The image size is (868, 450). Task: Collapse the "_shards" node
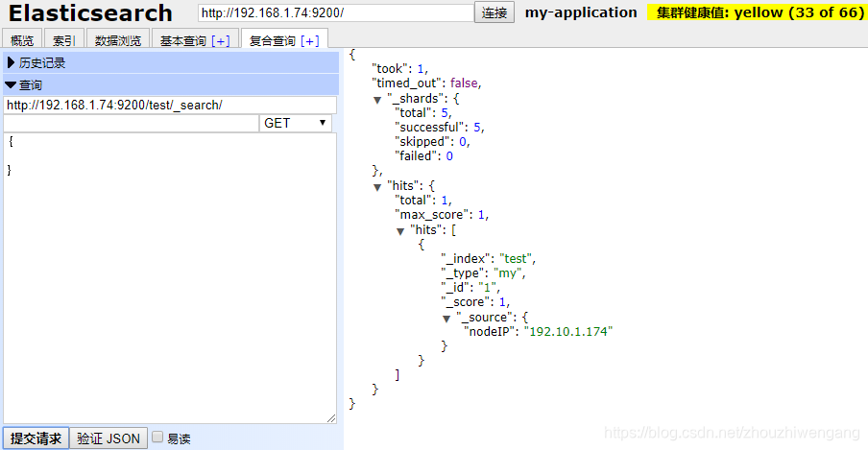[377, 100]
